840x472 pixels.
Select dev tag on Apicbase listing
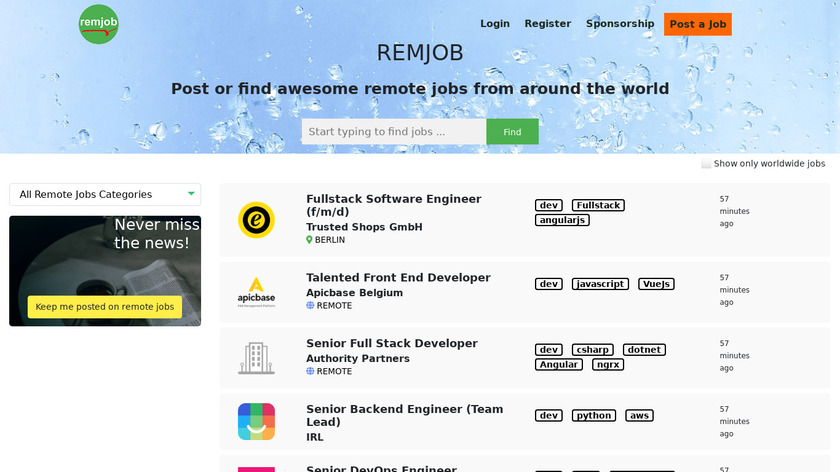pyautogui.click(x=549, y=284)
